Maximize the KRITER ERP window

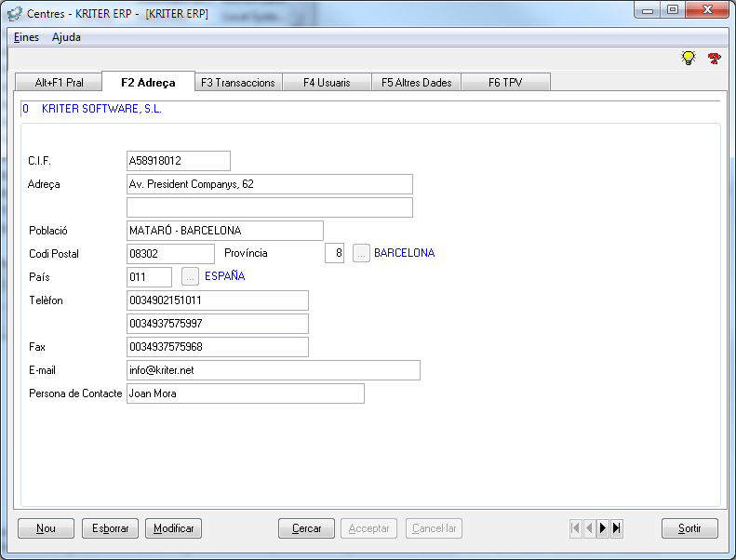(673, 10)
